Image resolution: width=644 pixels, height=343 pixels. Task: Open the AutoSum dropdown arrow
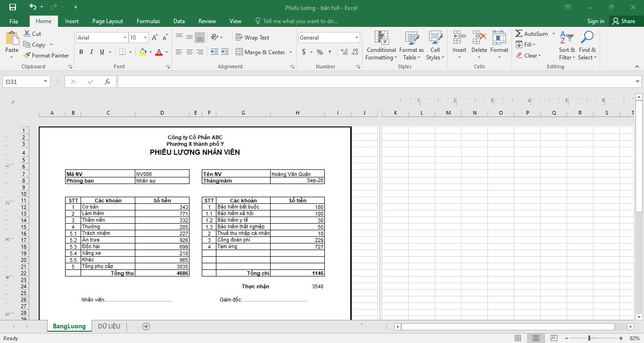pos(553,34)
